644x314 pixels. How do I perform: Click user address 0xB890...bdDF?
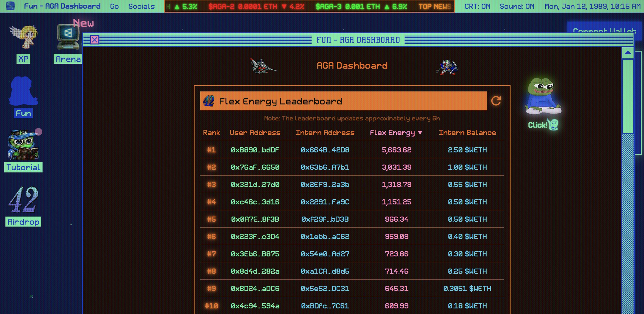[x=255, y=150]
